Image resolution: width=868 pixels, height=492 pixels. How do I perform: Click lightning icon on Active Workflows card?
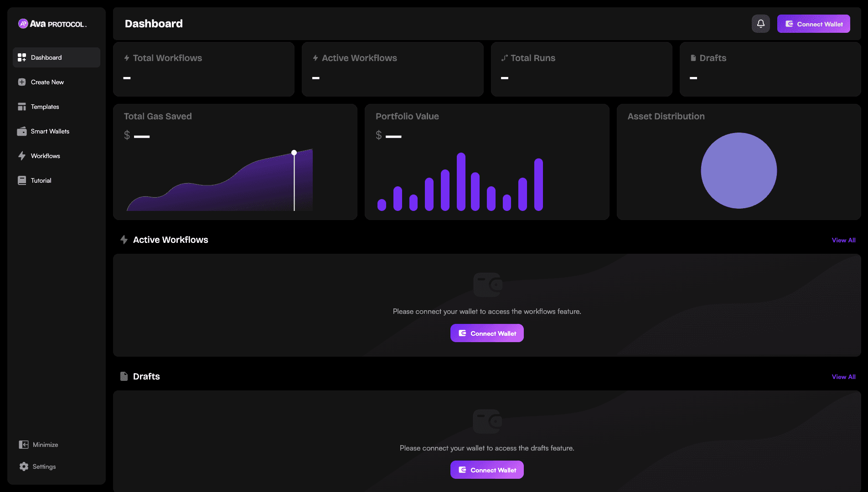pyautogui.click(x=315, y=58)
